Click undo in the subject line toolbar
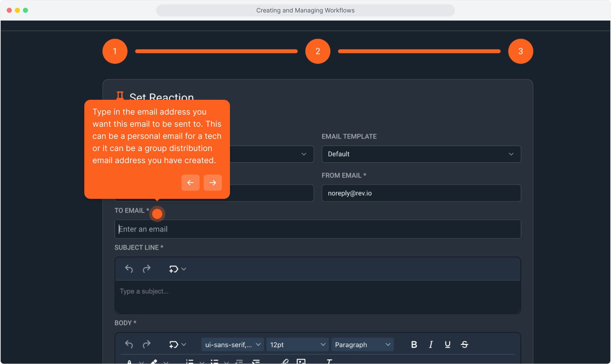Image resolution: width=611 pixels, height=364 pixels. (x=129, y=269)
